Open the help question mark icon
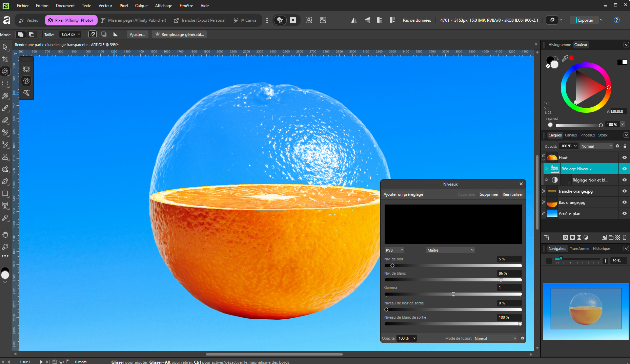This screenshot has width=630, height=364. [x=617, y=20]
